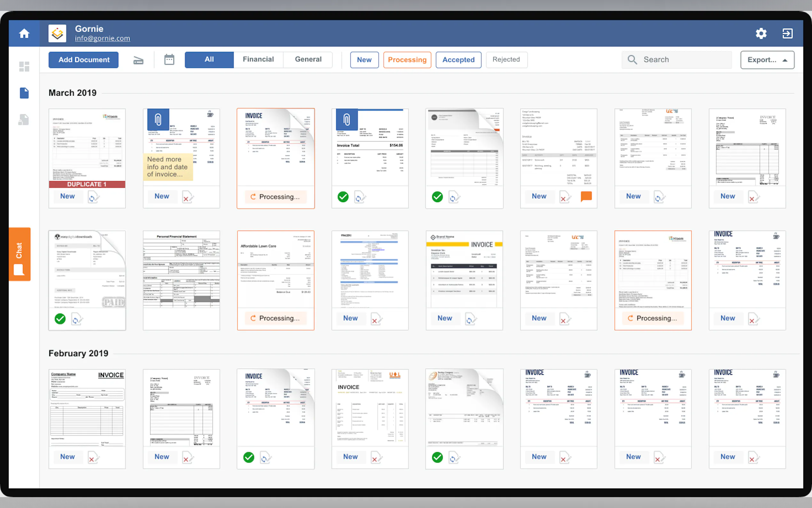This screenshot has height=508, width=812.
Task: Open the Affordable Lawn Care invoice thumbnail
Action: [x=275, y=269]
